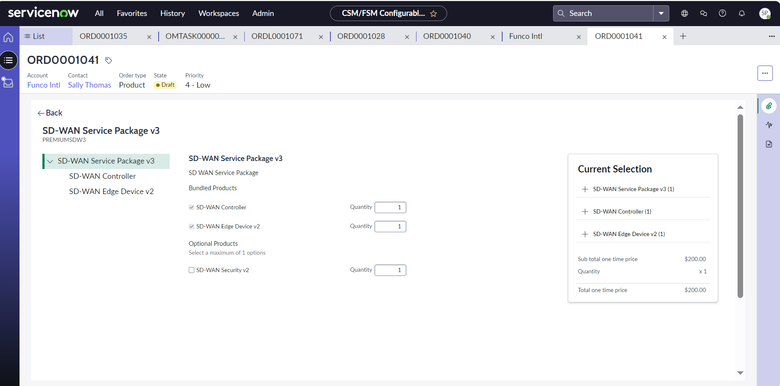This screenshot has width=780, height=386.
Task: Open the All menu
Action: [x=99, y=13]
